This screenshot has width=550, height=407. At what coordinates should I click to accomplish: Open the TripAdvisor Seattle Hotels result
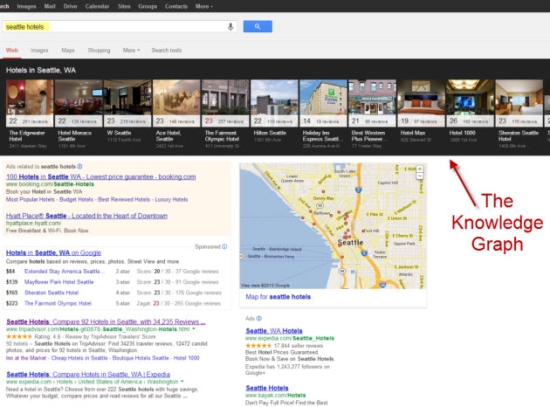pos(106,321)
